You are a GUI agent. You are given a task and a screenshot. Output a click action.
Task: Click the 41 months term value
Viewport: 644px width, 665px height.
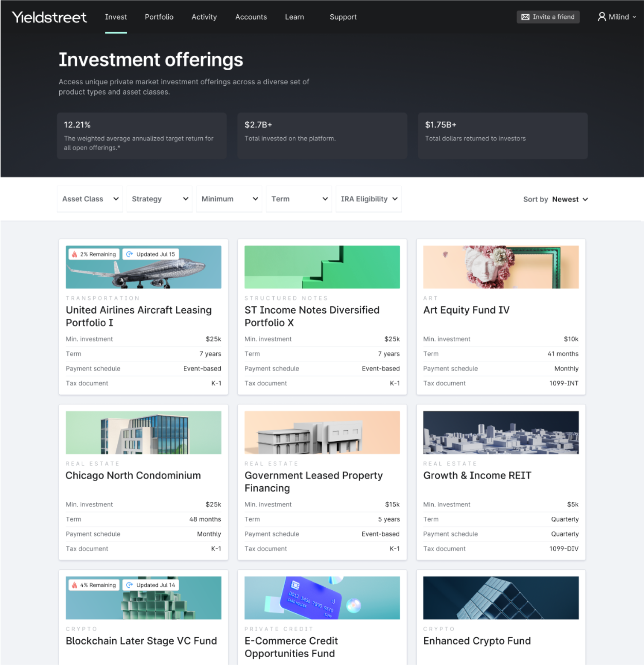563,354
